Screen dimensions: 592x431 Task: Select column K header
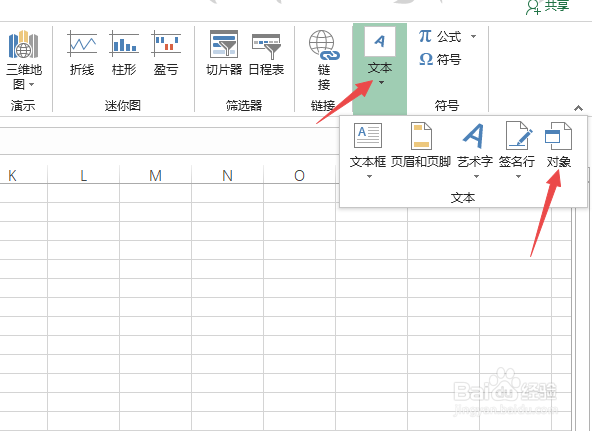point(12,175)
